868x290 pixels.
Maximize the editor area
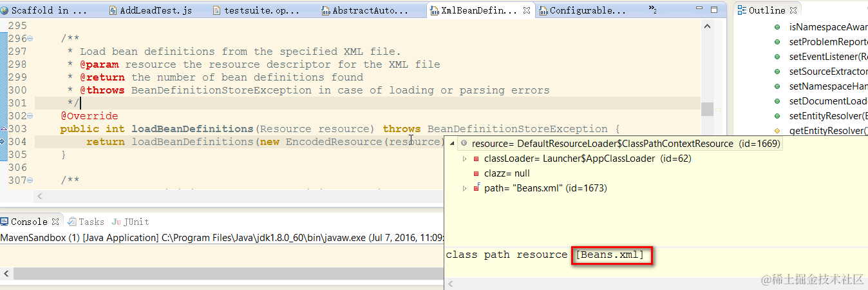point(714,9)
